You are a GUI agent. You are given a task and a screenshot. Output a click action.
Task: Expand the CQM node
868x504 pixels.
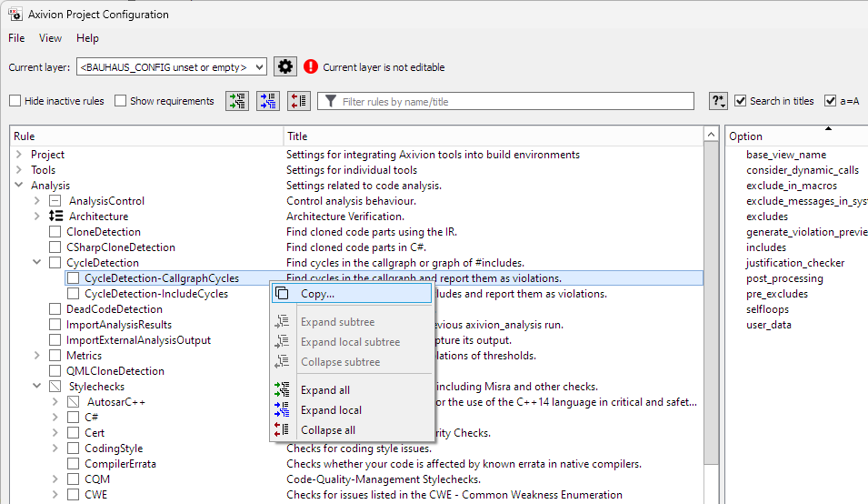(x=55, y=479)
